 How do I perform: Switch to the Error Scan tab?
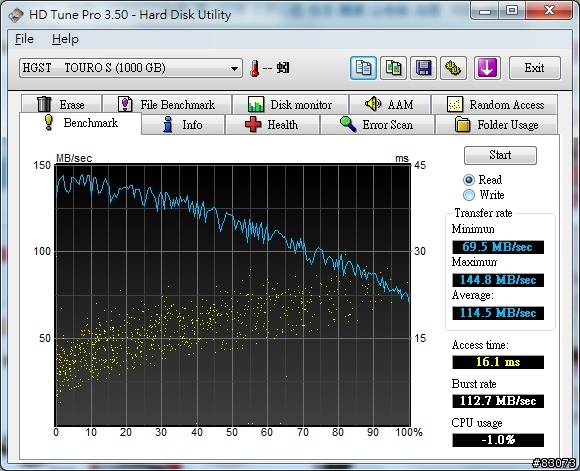pos(377,125)
